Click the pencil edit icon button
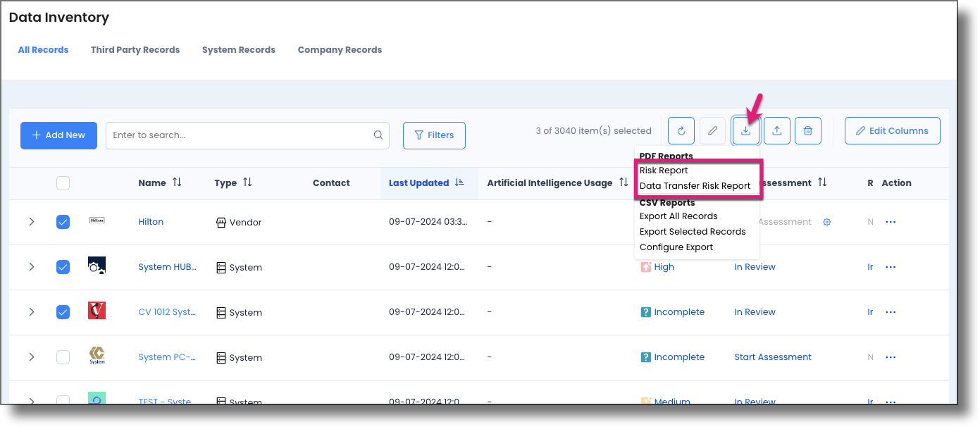Viewport: 980px width, 427px height. [712, 131]
